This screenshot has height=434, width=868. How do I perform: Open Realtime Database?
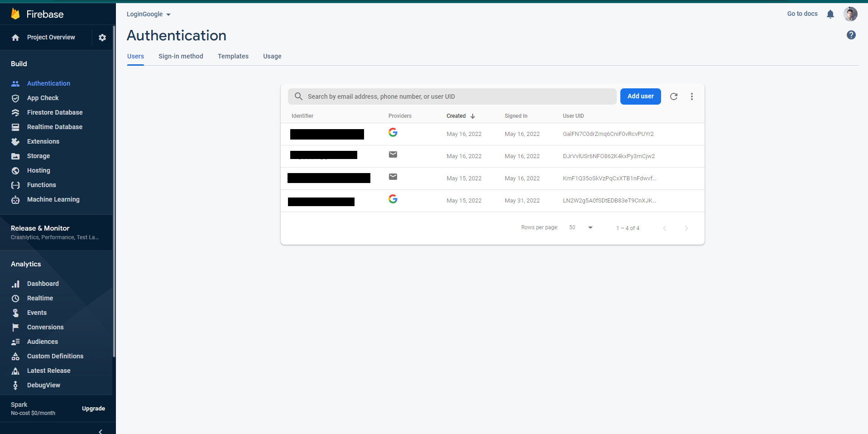(55, 127)
